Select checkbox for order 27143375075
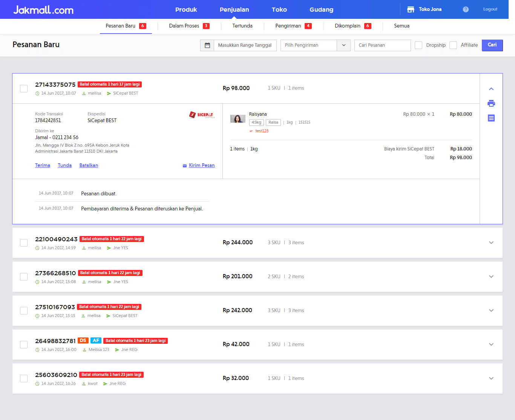Viewport: 515px width, 420px height. coord(24,89)
